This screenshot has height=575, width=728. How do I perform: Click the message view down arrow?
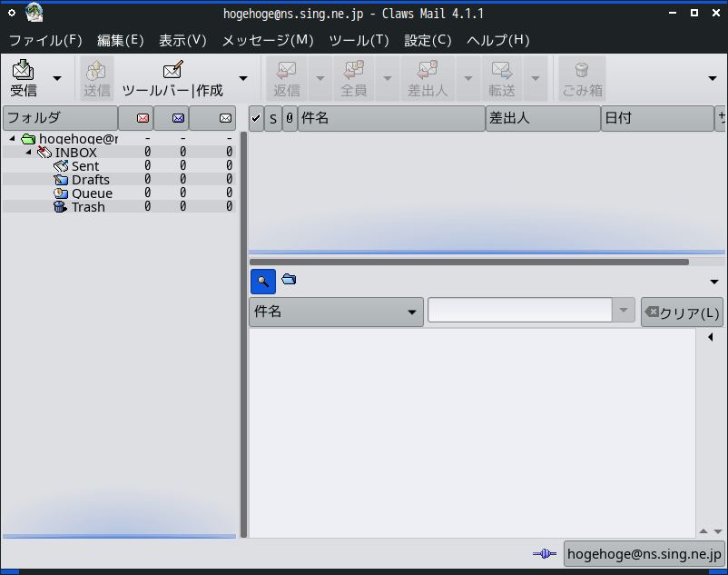(x=718, y=531)
